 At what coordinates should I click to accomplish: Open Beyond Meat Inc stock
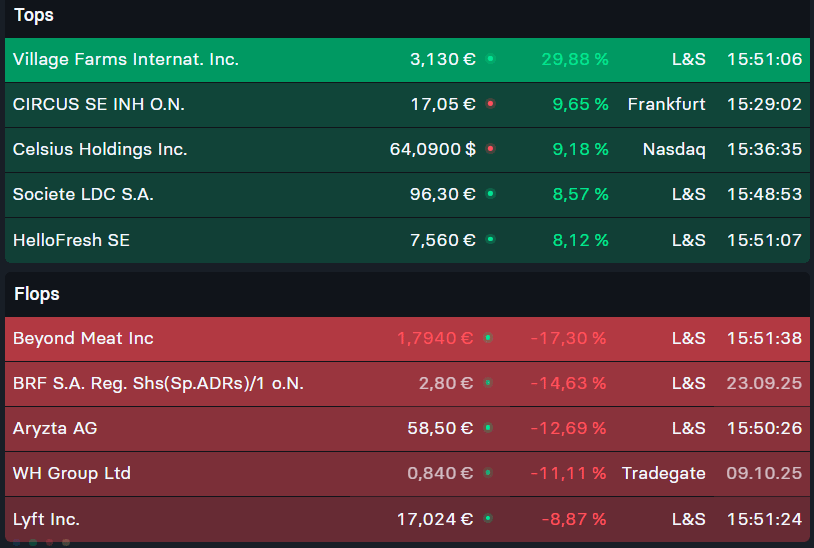coord(83,338)
